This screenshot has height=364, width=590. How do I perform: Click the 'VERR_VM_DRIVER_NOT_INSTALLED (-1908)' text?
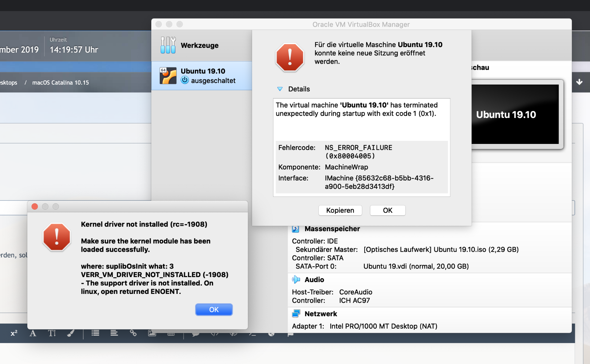click(155, 275)
